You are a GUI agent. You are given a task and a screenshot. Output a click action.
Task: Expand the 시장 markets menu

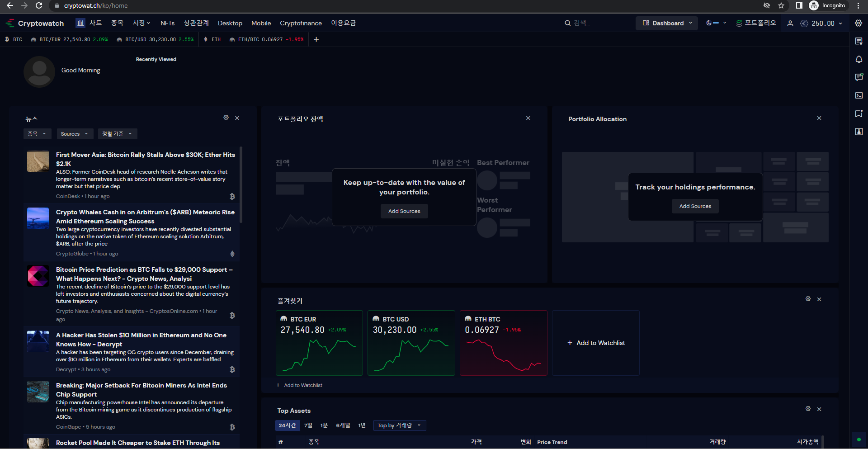coord(141,23)
